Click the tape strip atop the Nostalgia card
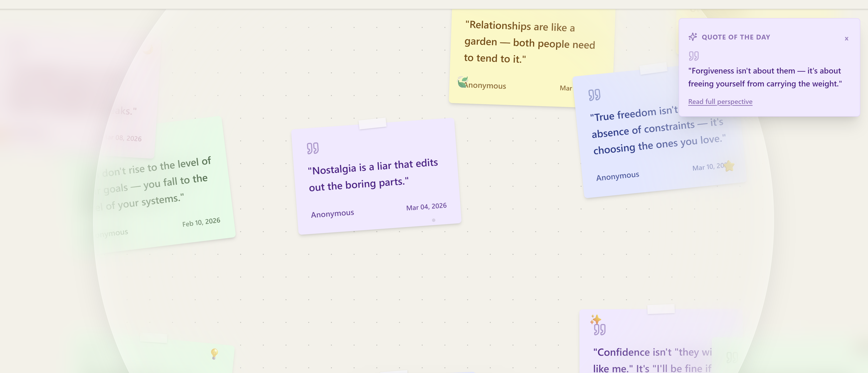 point(372,123)
